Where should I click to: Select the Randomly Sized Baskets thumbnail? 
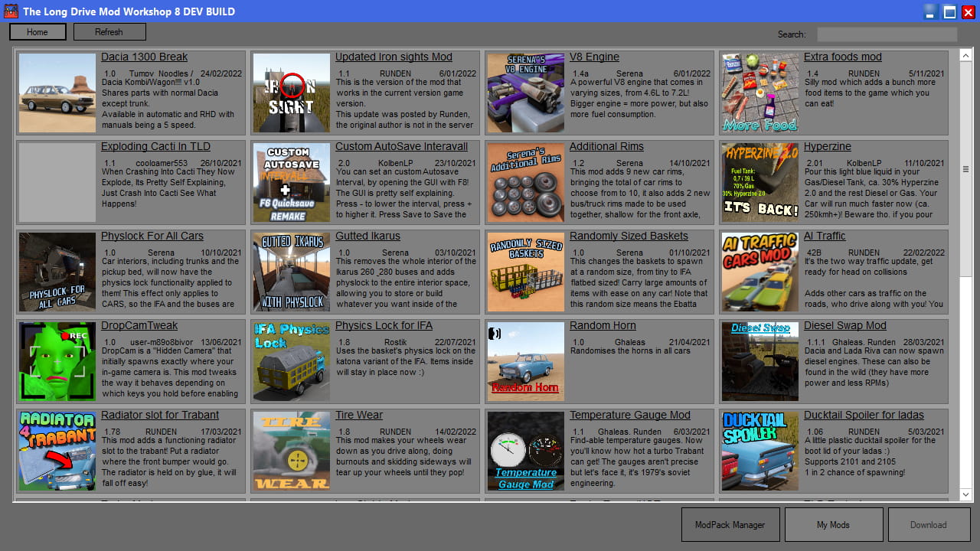pyautogui.click(x=526, y=272)
